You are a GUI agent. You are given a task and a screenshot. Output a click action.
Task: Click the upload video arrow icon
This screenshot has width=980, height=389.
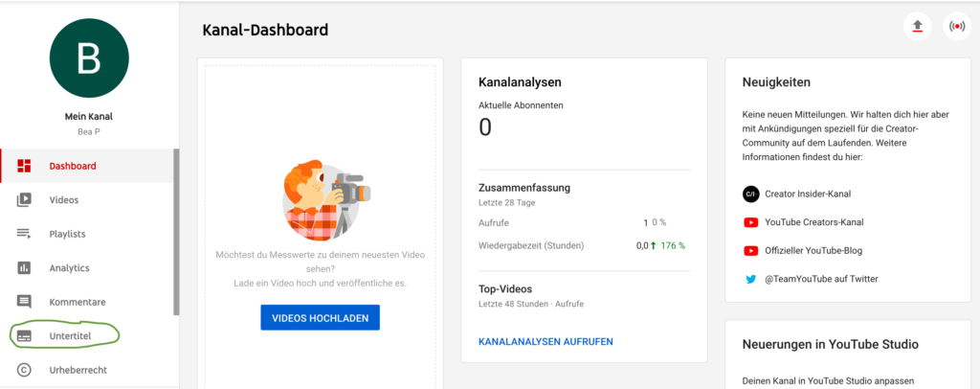[918, 26]
